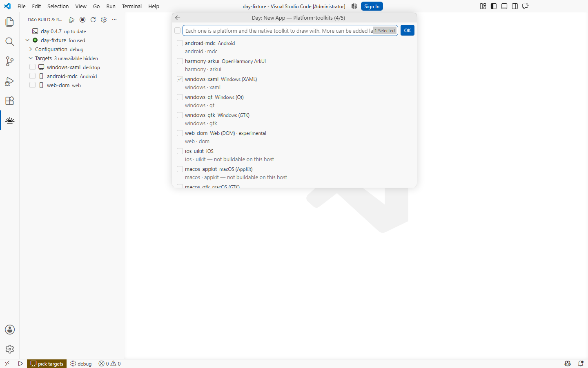Open the Edit menu
The height and width of the screenshot is (368, 588).
(36, 6)
